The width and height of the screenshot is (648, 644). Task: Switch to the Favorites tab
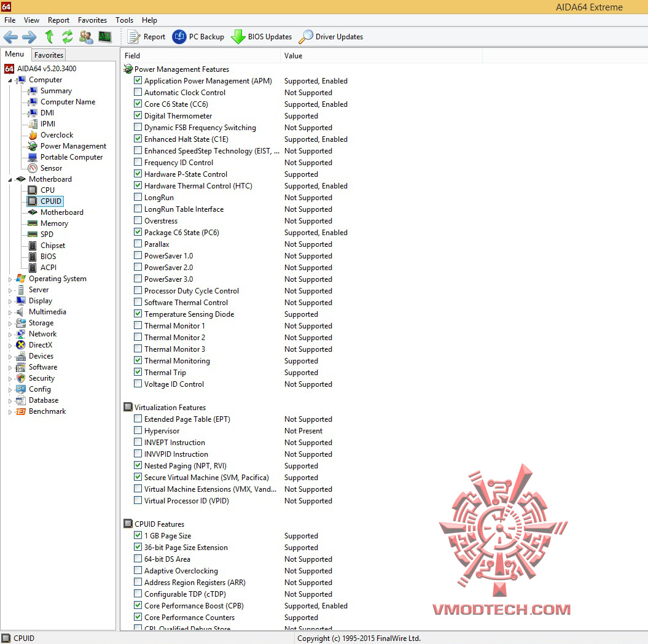point(49,55)
